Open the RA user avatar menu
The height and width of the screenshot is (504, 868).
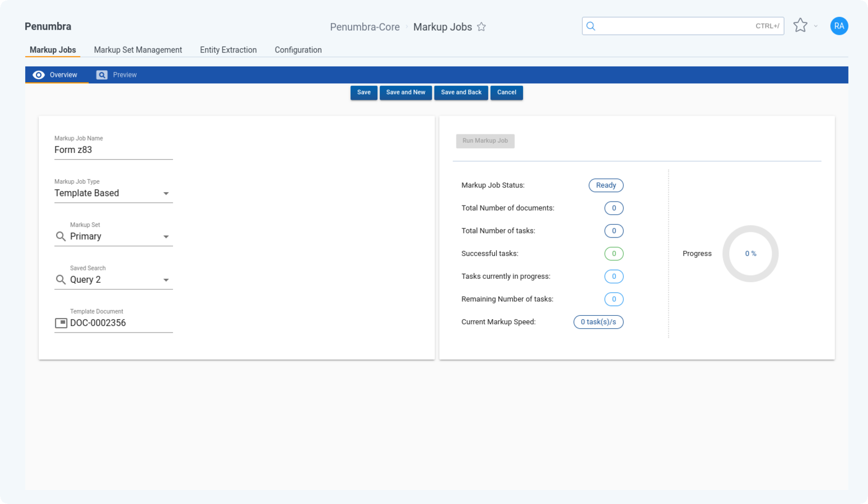(x=838, y=26)
